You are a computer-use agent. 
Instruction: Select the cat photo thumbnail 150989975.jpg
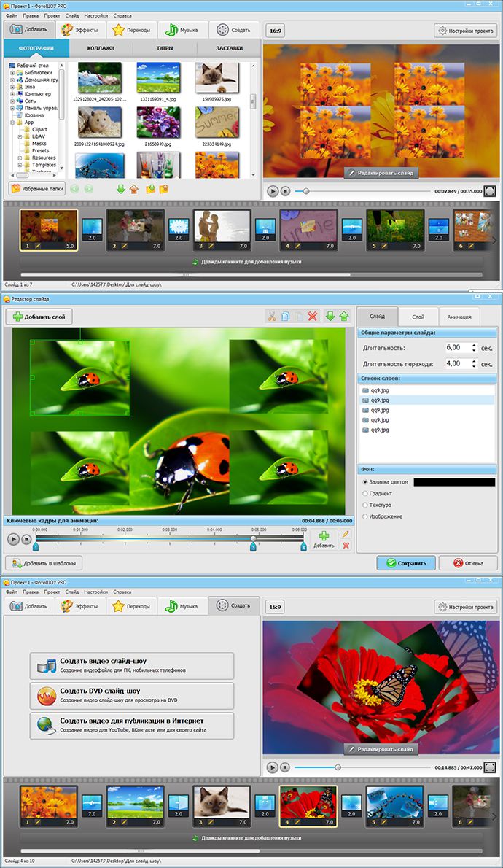pos(217,77)
